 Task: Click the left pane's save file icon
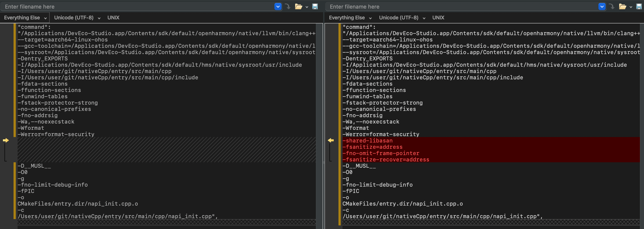[315, 7]
